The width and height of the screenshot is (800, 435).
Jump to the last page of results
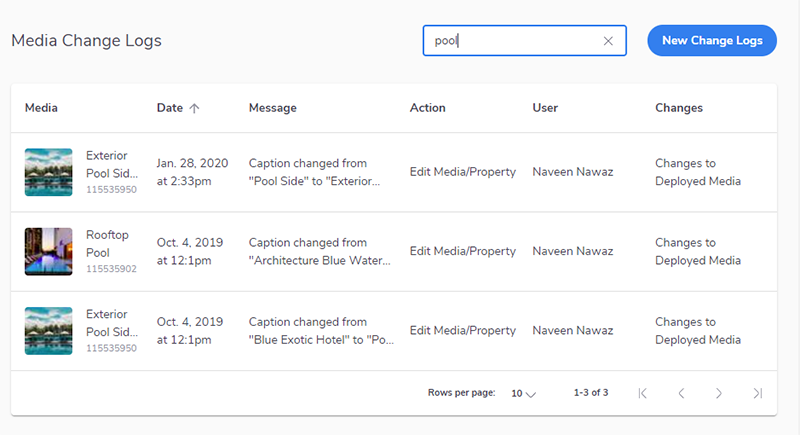pos(758,393)
